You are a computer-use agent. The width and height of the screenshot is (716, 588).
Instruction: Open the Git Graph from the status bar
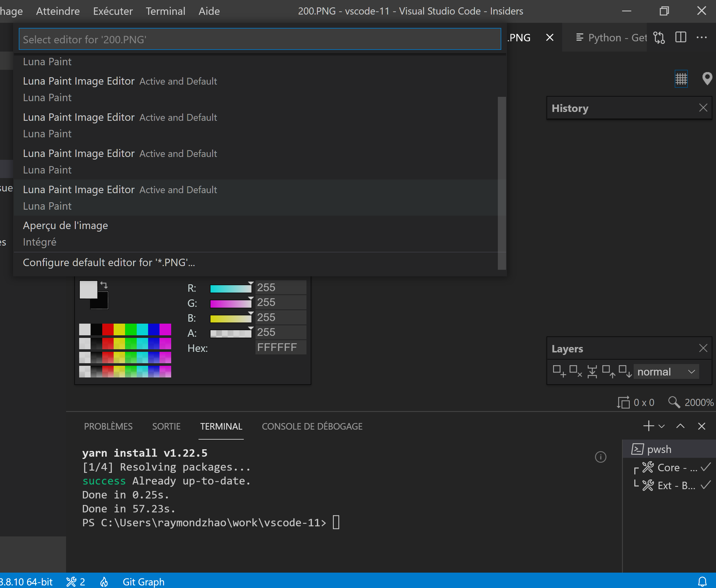[x=144, y=581]
